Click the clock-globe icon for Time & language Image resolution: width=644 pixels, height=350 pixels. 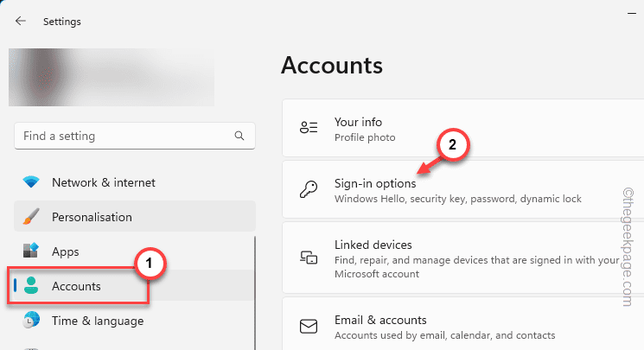tap(32, 321)
